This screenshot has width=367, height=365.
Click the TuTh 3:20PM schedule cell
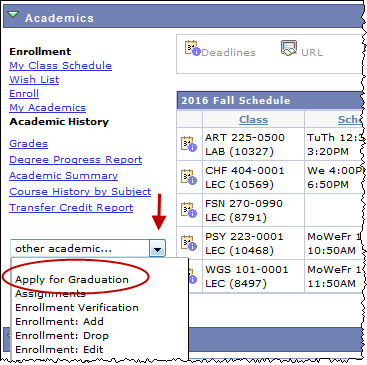pos(334,144)
